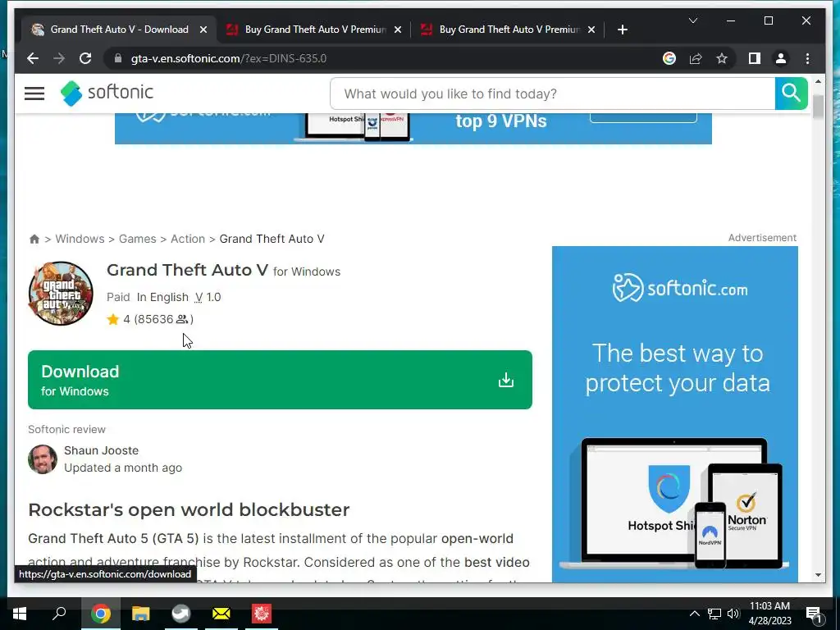The image size is (840, 630).
Task: Open the tab search dropdown chevron
Action: (692, 21)
